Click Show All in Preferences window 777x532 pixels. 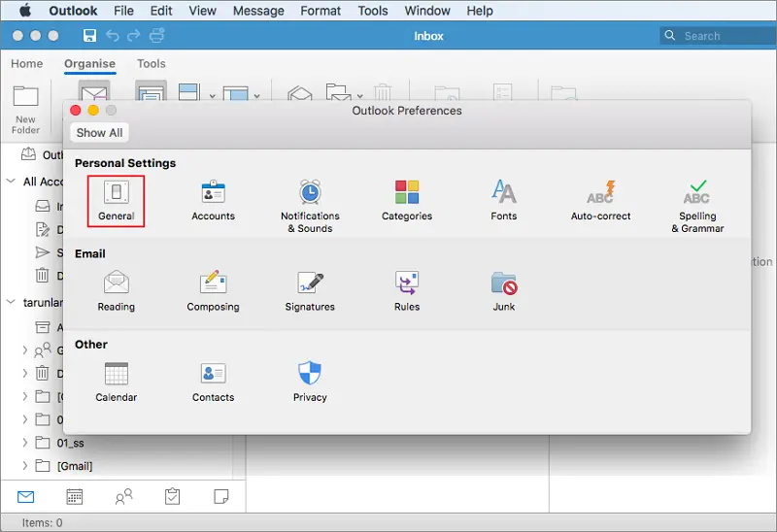100,133
